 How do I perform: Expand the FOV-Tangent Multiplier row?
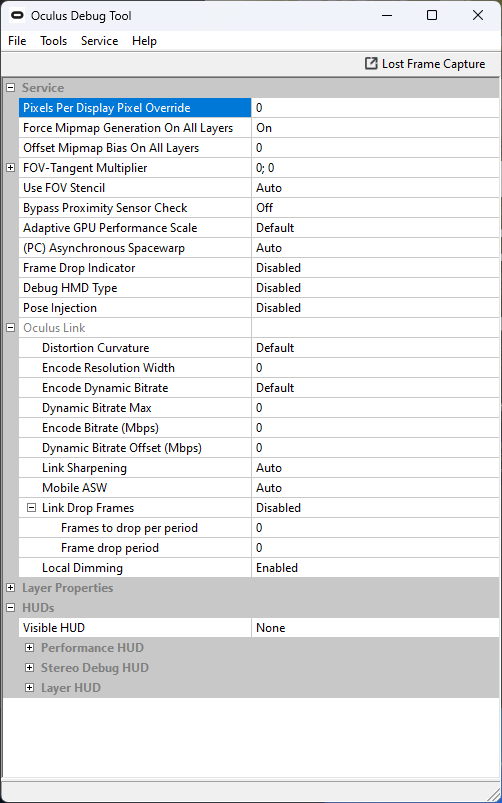(10, 168)
